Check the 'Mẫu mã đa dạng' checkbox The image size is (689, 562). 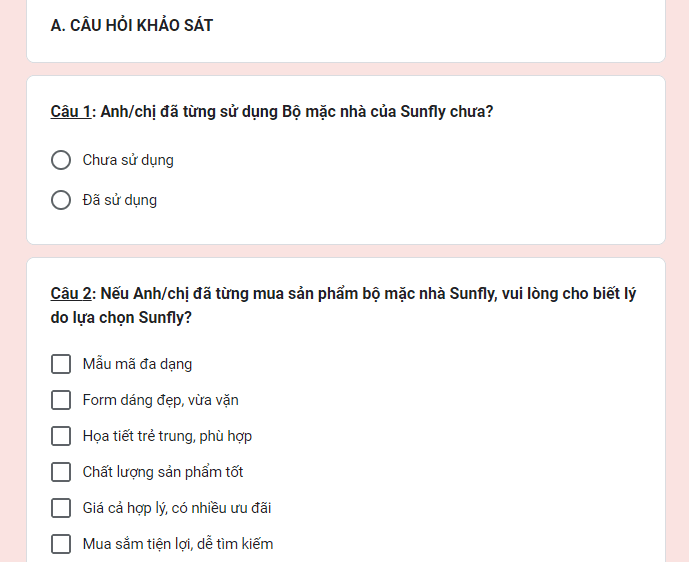[x=61, y=364]
